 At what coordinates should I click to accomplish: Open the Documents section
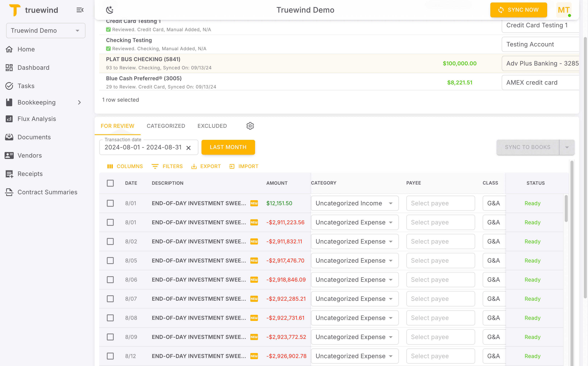(34, 137)
